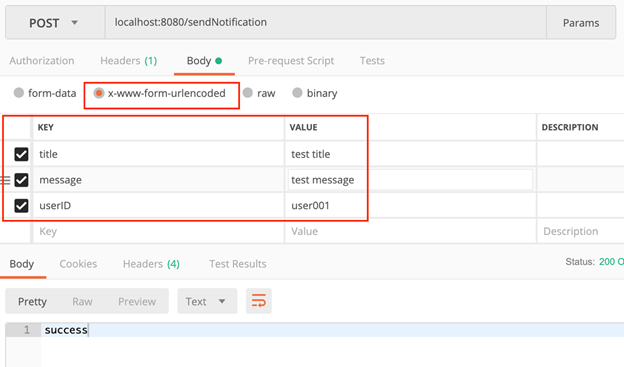Click the KEY column header

click(x=45, y=127)
